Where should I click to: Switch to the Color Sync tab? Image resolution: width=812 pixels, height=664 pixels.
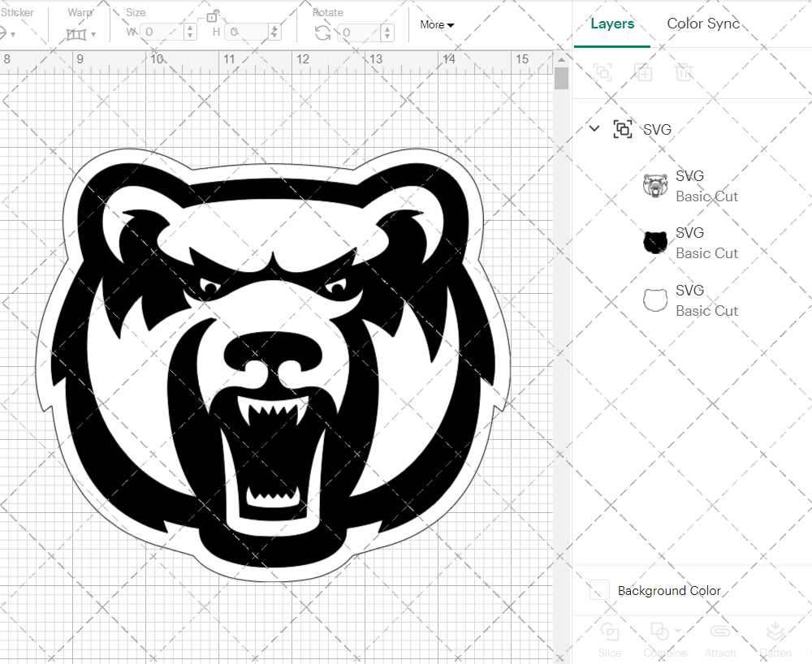pyautogui.click(x=703, y=24)
